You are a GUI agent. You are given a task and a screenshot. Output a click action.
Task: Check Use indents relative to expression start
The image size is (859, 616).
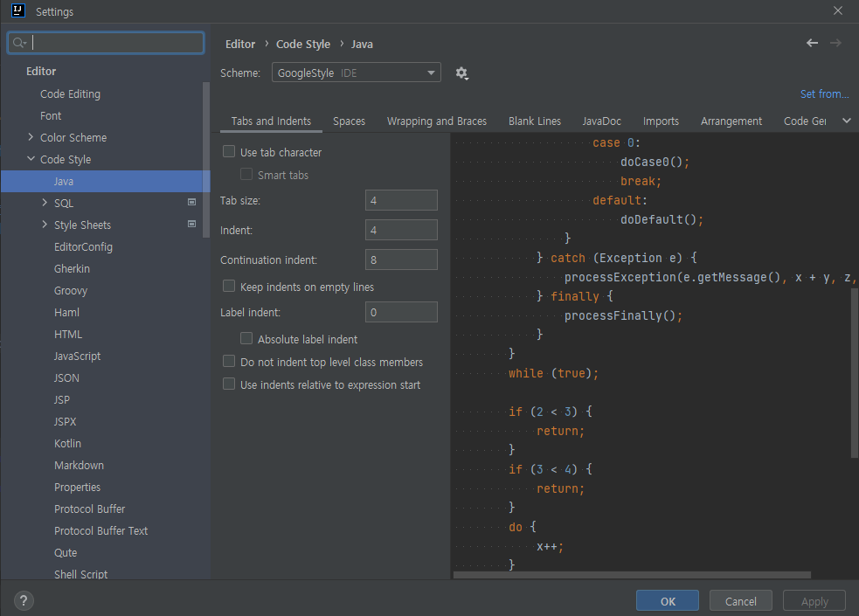coord(229,384)
